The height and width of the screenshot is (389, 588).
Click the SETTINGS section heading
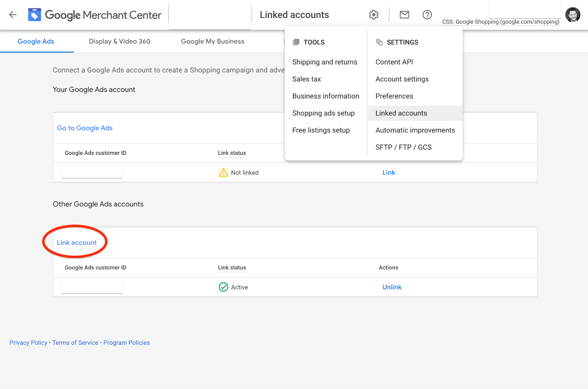[402, 42]
